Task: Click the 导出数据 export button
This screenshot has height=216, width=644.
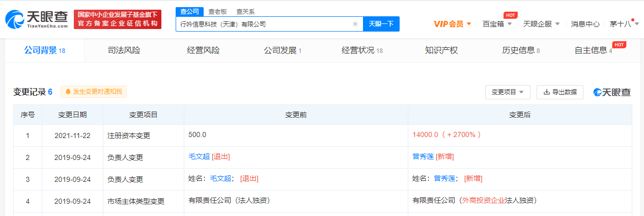Action: pyautogui.click(x=559, y=92)
